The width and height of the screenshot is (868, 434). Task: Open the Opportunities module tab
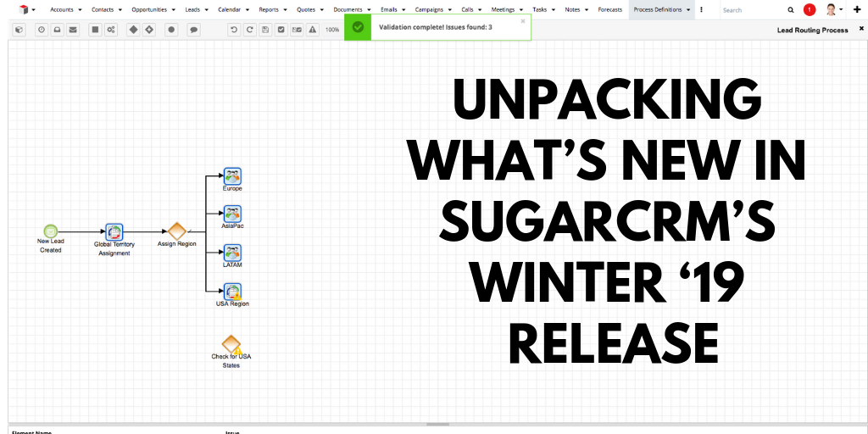pyautogui.click(x=149, y=9)
